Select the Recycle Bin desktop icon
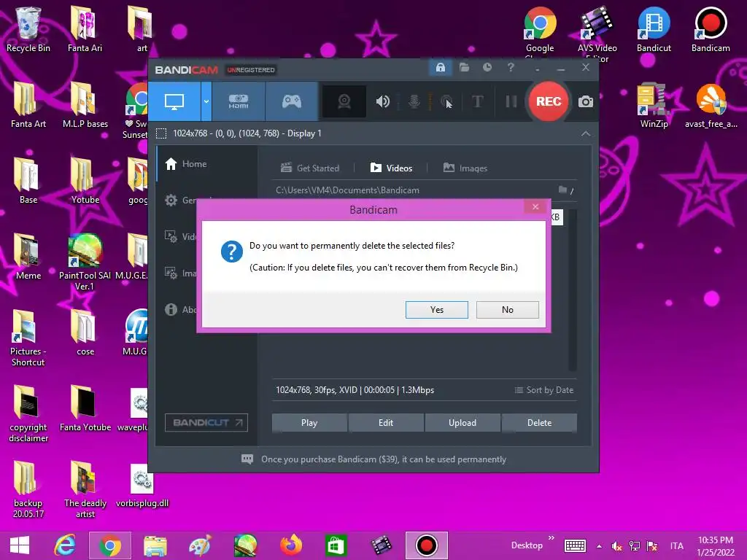The width and height of the screenshot is (747, 560). click(x=28, y=29)
